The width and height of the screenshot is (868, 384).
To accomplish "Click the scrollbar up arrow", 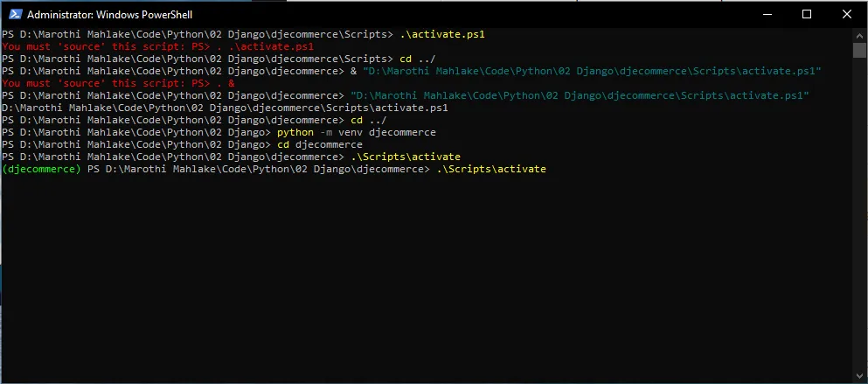I will (x=859, y=34).
